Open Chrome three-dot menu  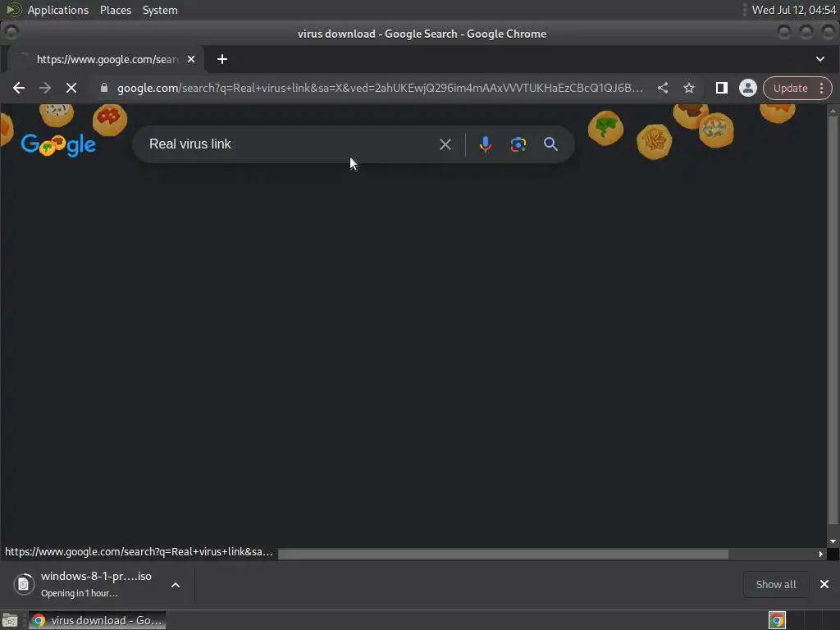(x=822, y=88)
